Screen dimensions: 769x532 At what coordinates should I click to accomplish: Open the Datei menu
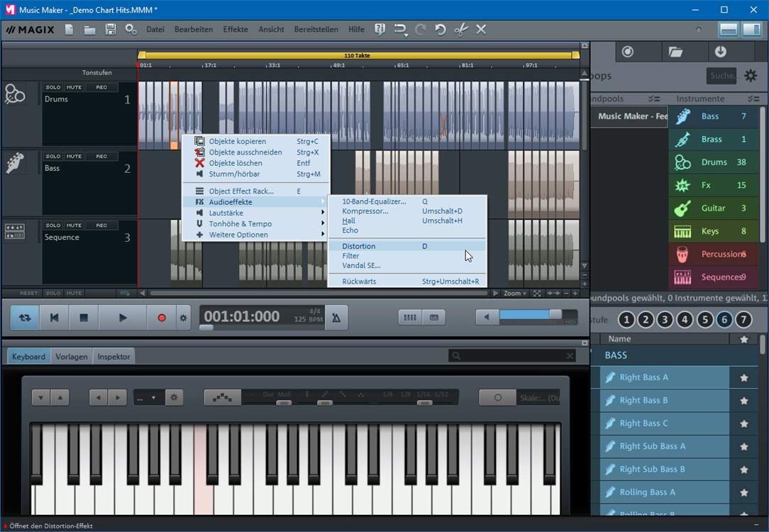(x=155, y=29)
